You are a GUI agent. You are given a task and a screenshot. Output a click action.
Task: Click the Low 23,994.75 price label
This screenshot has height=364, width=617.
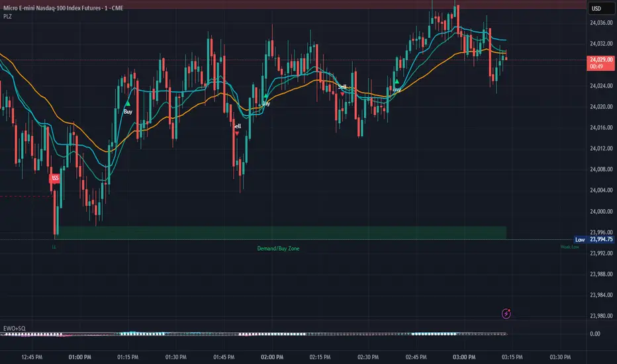click(x=594, y=240)
